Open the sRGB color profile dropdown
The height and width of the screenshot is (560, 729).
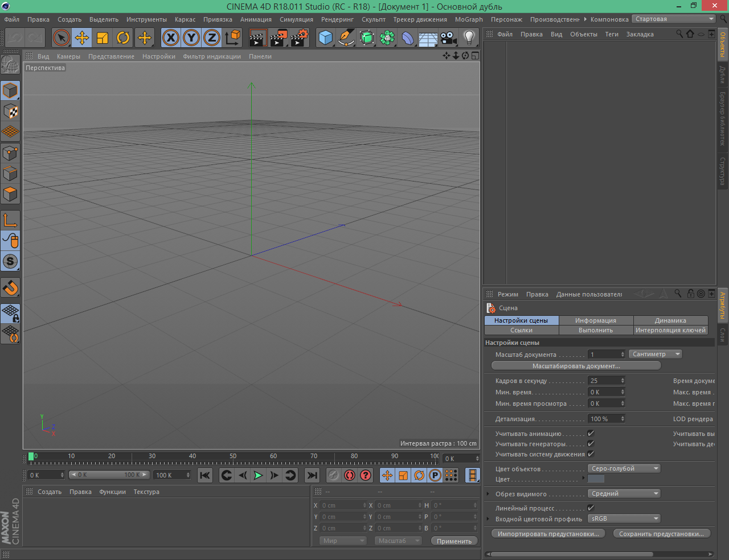click(x=624, y=518)
